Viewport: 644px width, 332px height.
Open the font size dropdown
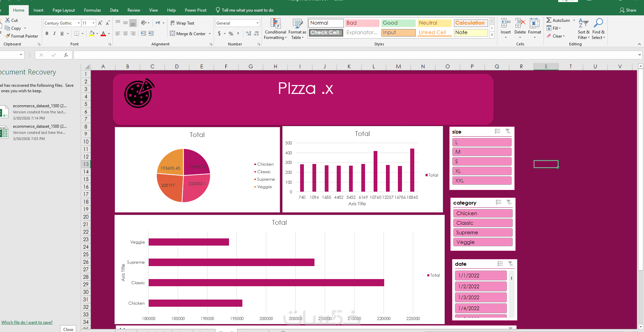pos(93,23)
